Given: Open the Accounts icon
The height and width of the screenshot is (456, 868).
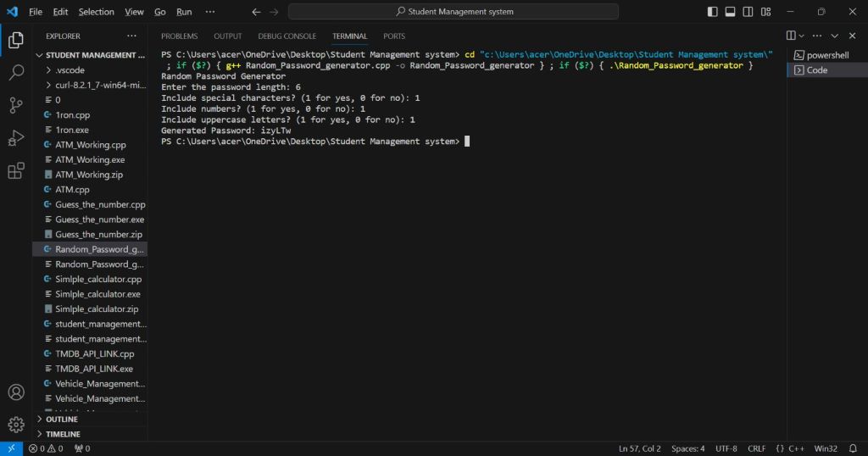Looking at the screenshot, I should click(x=16, y=392).
